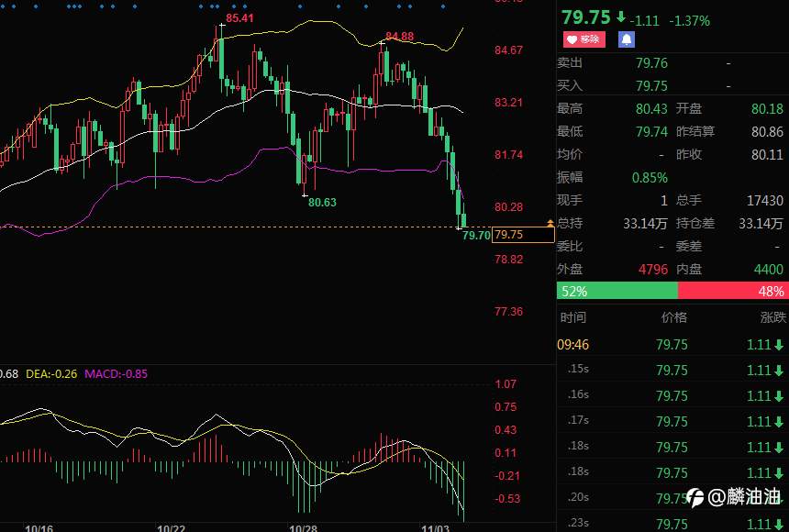
Task: Click the 开盘 value 80.18
Action: coord(767,109)
